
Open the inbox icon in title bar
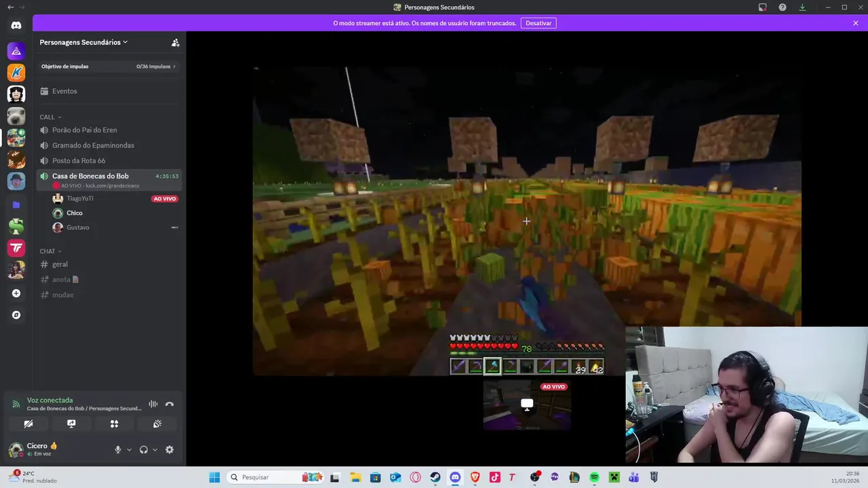tap(762, 7)
